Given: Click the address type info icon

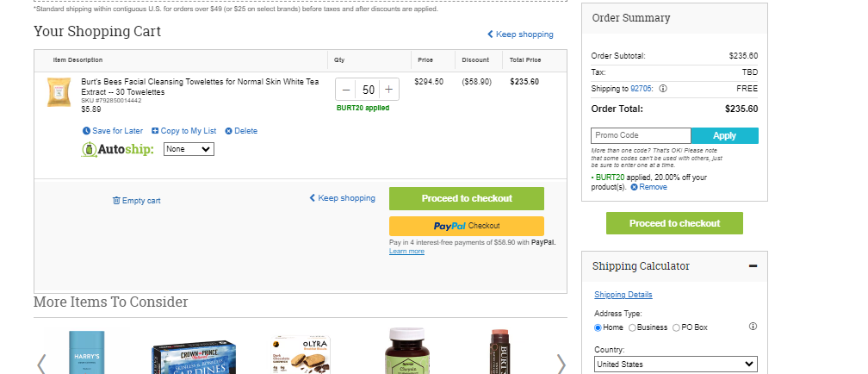Looking at the screenshot, I should point(753,327).
